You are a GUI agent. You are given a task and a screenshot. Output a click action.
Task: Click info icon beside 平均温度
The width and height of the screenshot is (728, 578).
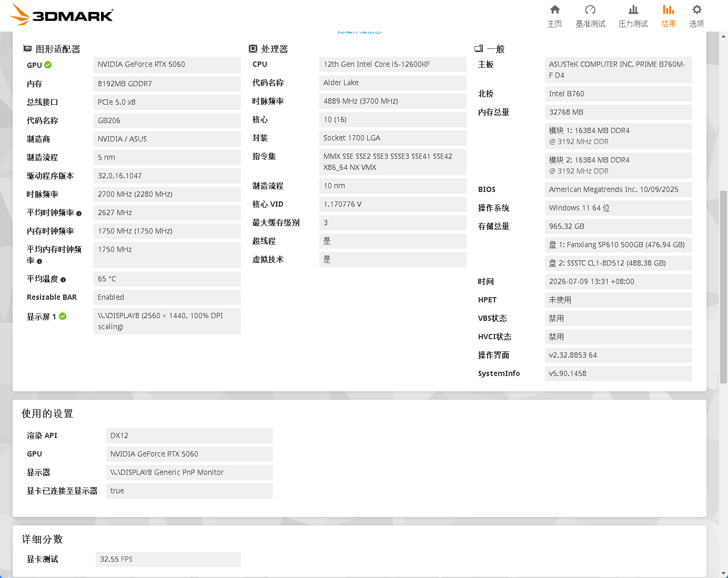[x=63, y=280]
